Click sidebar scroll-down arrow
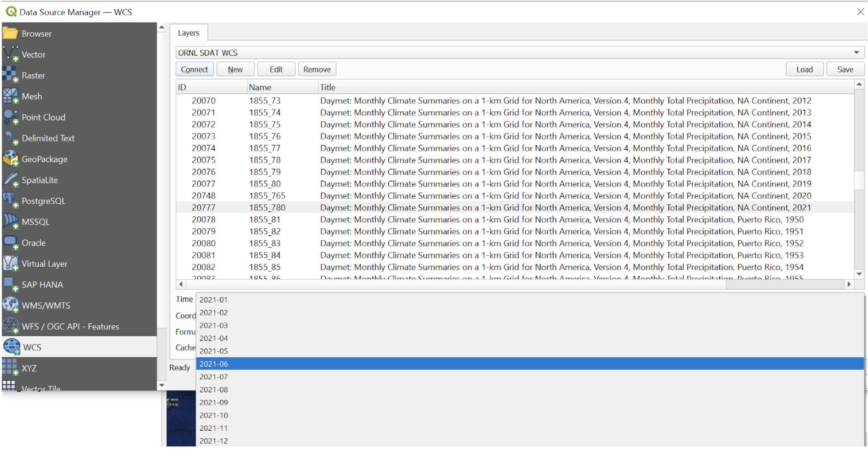868x464 pixels. pos(162,385)
